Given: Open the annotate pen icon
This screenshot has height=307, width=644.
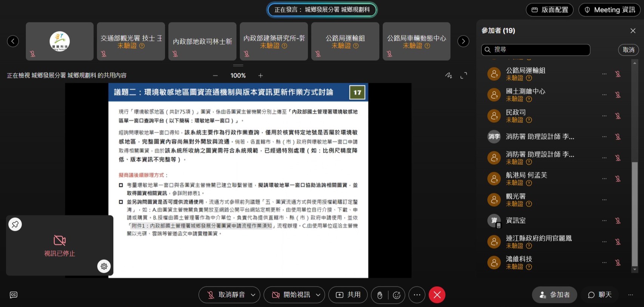Looking at the screenshot, I should [448, 76].
